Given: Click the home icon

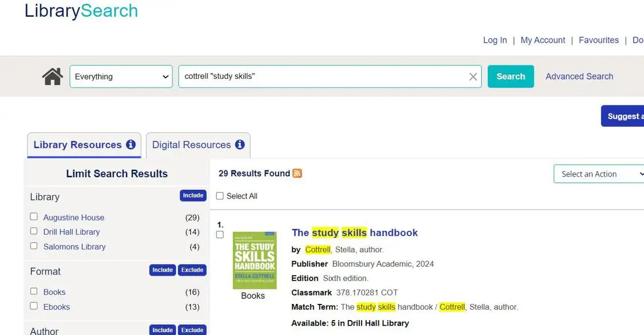Looking at the screenshot, I should point(52,77).
